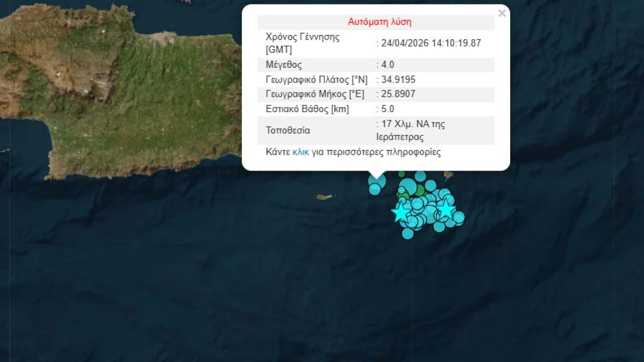This screenshot has width=644, height=362.
Task: Click the magnitude value 4.0
Action: 387,65
